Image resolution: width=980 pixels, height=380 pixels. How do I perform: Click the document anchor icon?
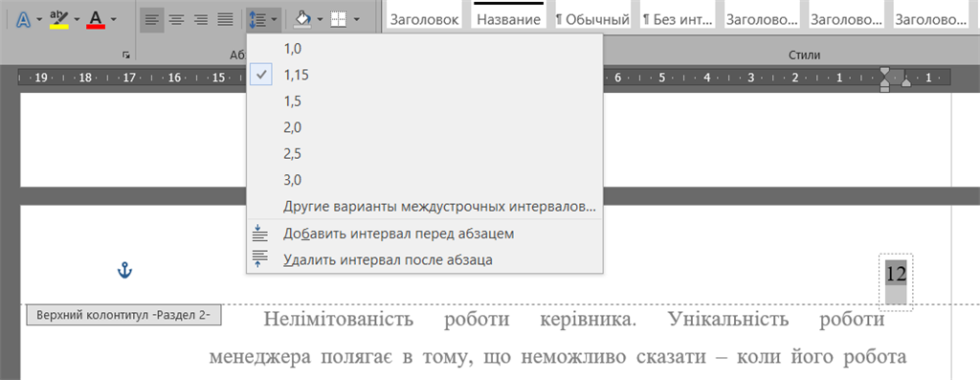pyautogui.click(x=125, y=271)
